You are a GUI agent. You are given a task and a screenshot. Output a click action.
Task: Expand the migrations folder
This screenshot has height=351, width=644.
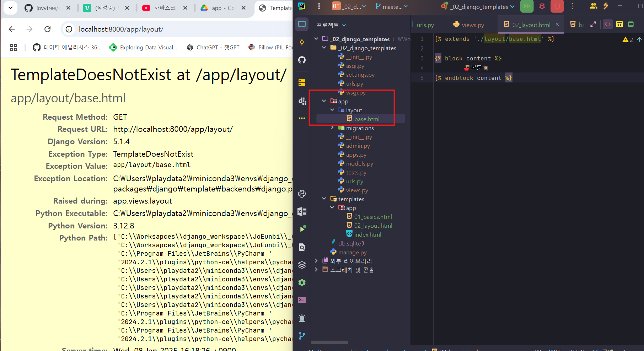click(x=332, y=128)
